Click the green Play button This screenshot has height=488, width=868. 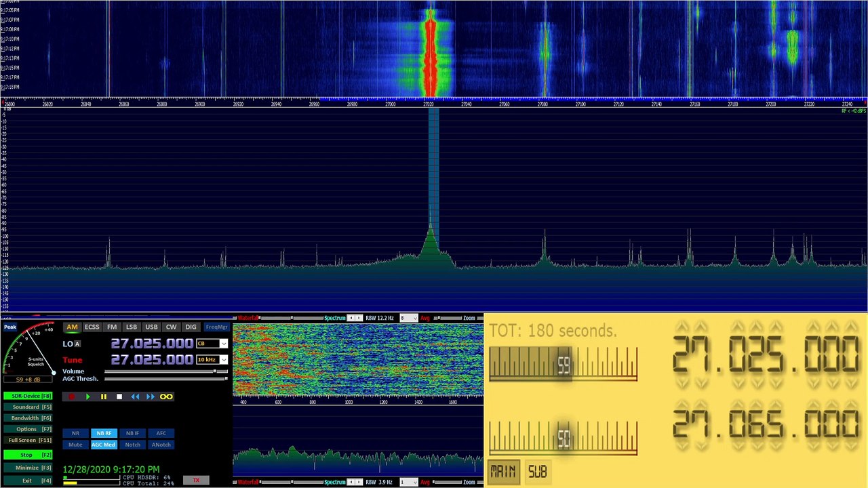(x=87, y=396)
